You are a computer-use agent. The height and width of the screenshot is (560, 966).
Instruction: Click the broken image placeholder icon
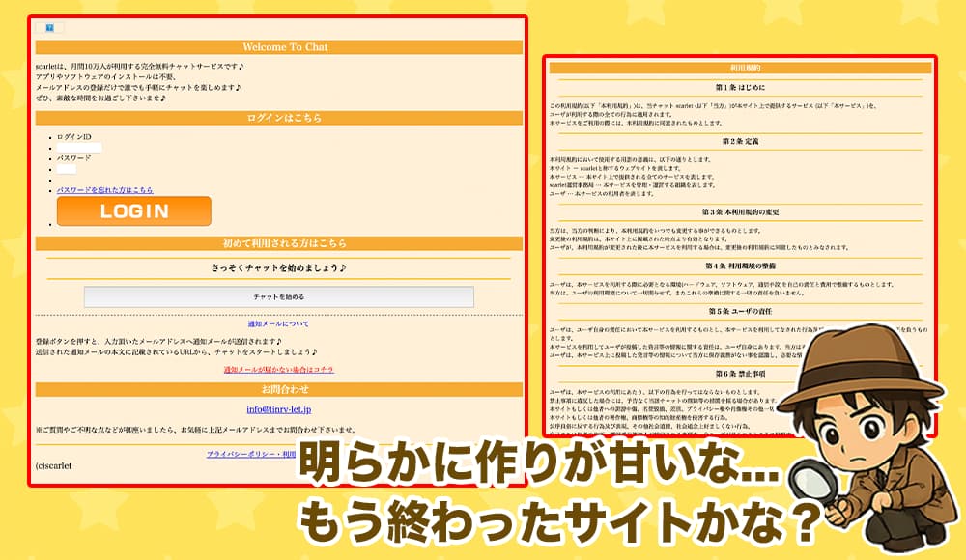(x=49, y=28)
